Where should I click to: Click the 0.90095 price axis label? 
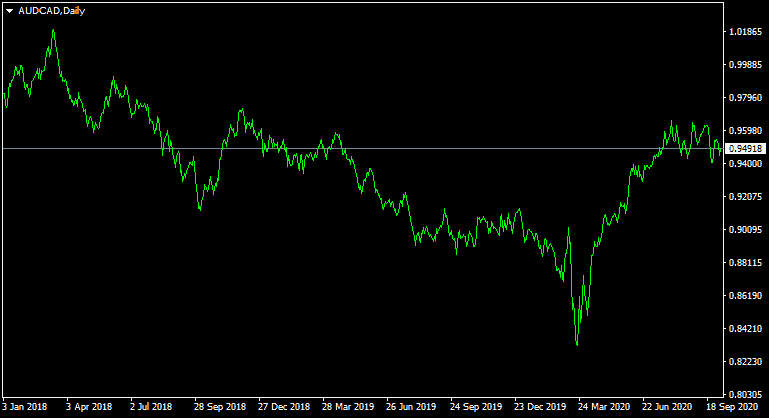(745, 230)
